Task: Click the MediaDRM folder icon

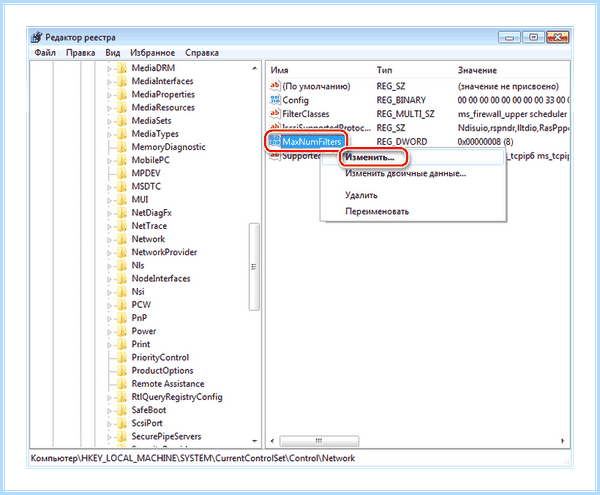Action: (x=122, y=68)
